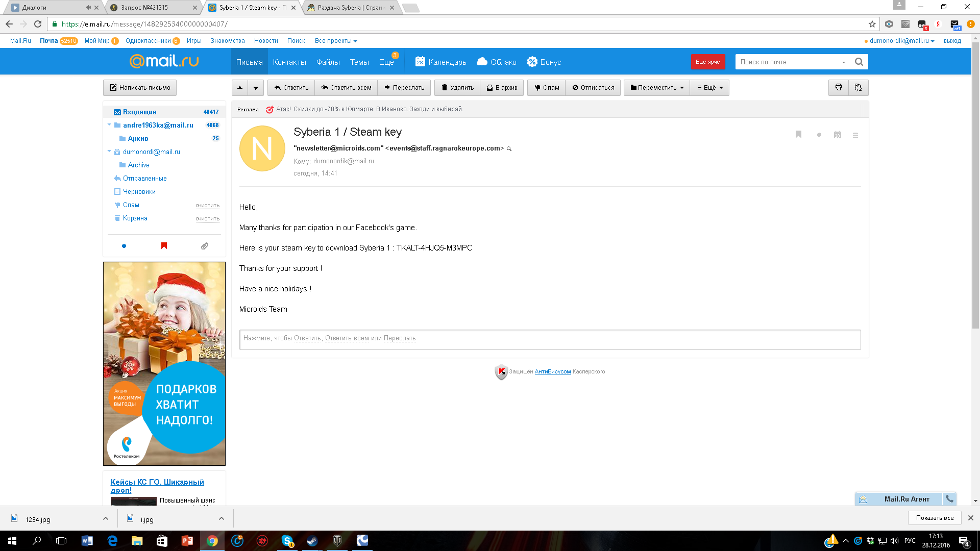This screenshot has width=980, height=551.
Task: Flag this email with the bookmark icon
Action: (798, 135)
